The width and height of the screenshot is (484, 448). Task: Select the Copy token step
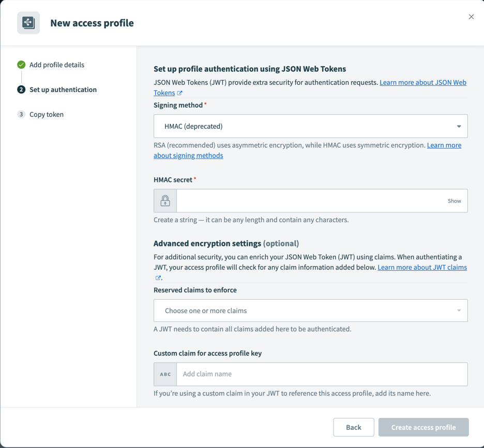point(47,114)
